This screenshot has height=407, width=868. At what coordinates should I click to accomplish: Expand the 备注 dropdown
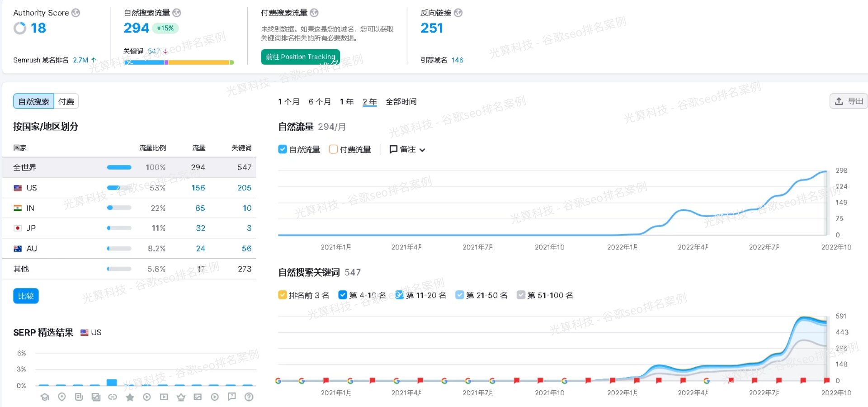click(x=407, y=149)
